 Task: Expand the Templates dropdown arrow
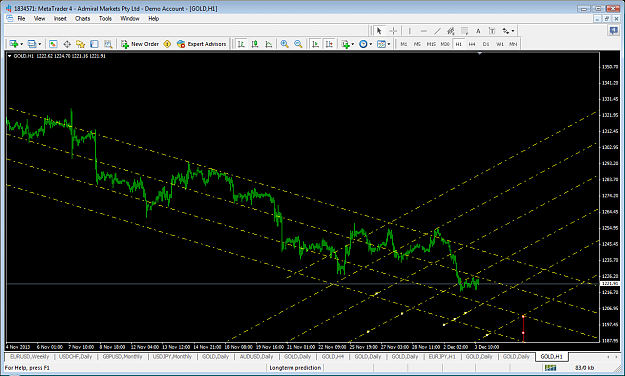point(389,44)
